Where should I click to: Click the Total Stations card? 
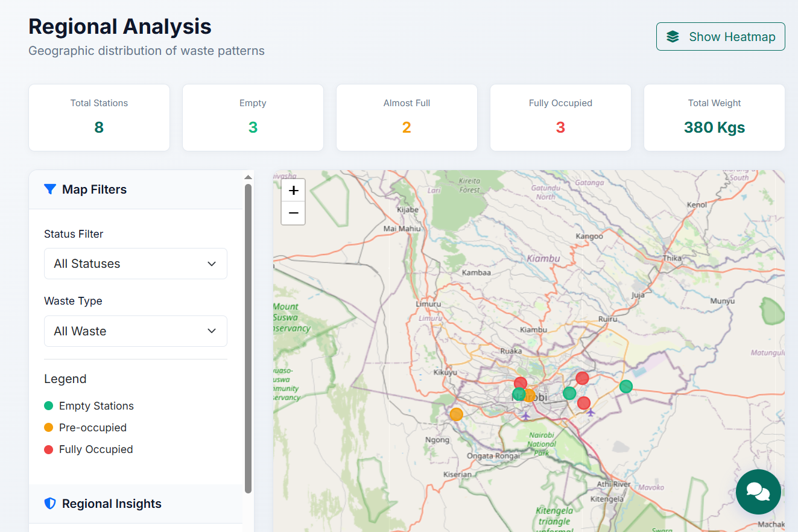pos(99,118)
